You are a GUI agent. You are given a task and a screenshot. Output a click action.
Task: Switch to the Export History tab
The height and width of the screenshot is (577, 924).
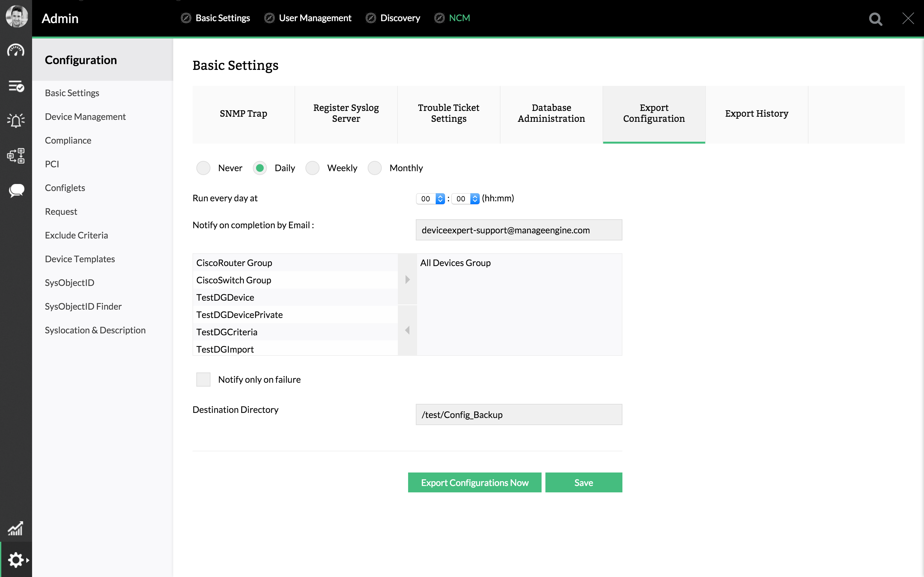757,114
